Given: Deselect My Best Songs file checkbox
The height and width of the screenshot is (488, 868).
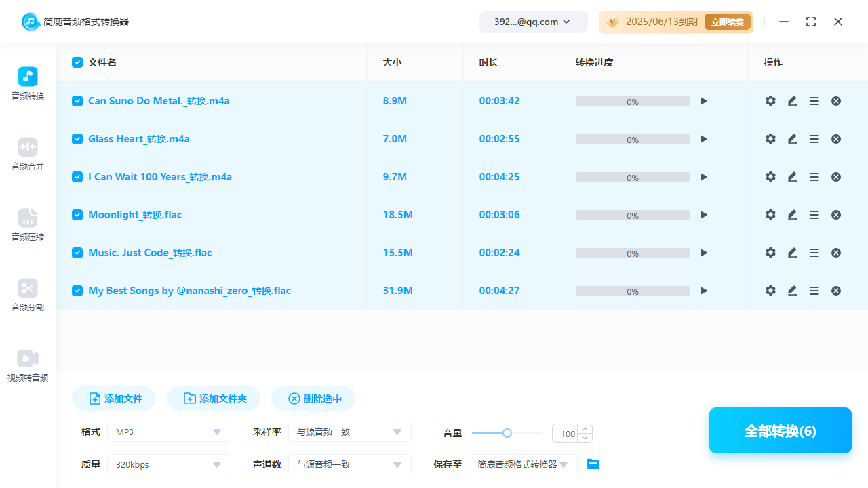Looking at the screenshot, I should [x=77, y=291].
